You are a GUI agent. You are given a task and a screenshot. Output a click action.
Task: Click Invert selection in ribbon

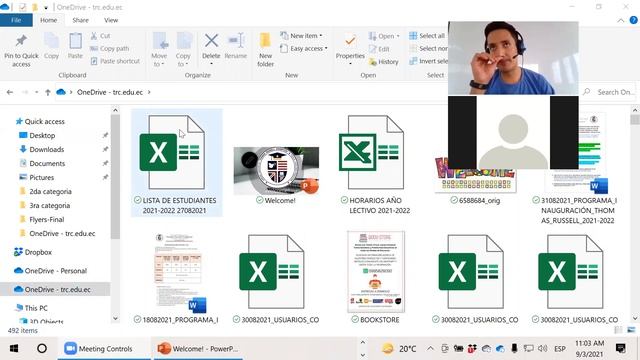429,61
